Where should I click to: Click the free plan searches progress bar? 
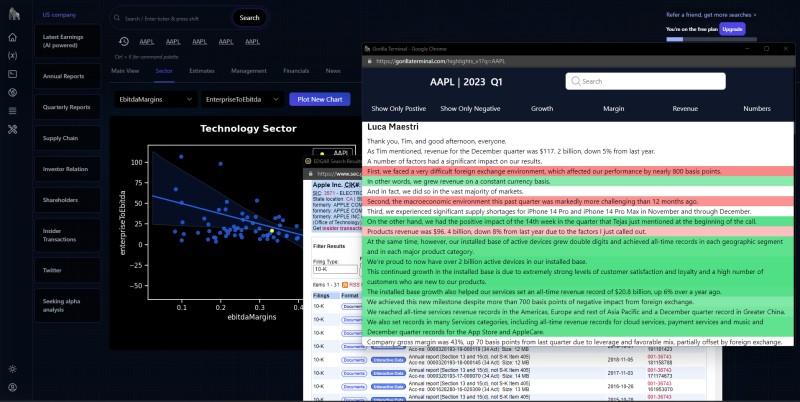pyautogui.click(x=711, y=39)
